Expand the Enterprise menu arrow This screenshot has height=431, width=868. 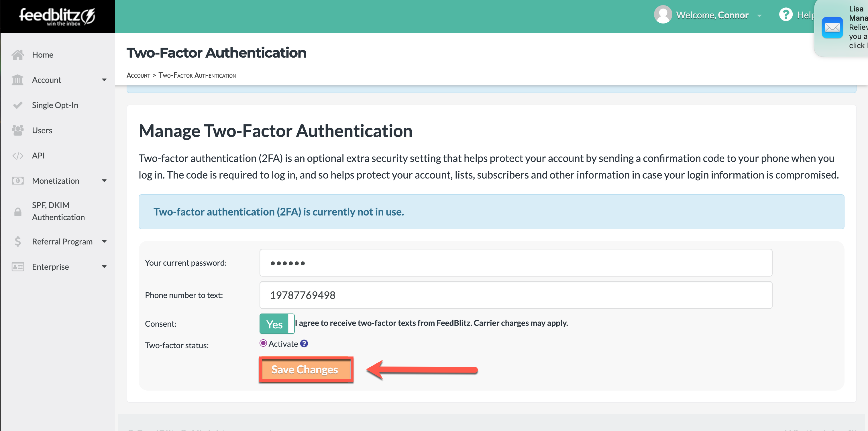(104, 267)
